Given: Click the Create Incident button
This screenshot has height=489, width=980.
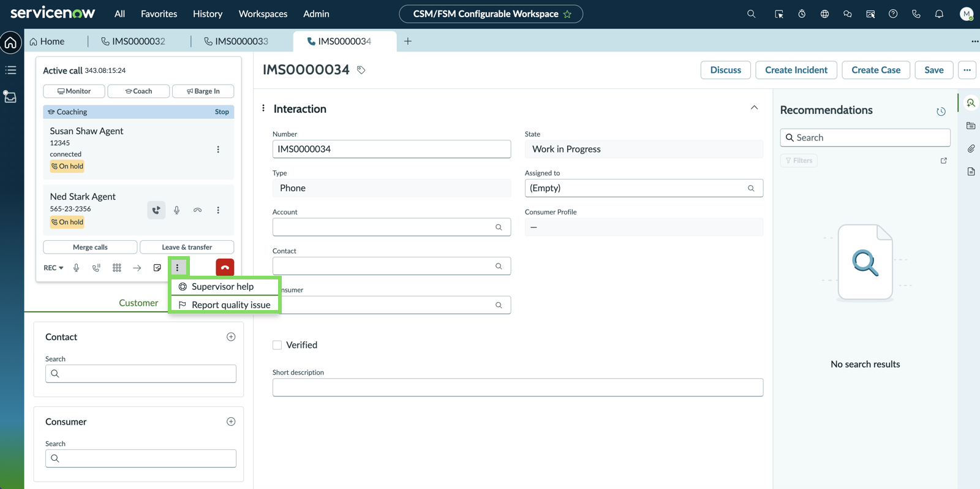Looking at the screenshot, I should tap(796, 70).
